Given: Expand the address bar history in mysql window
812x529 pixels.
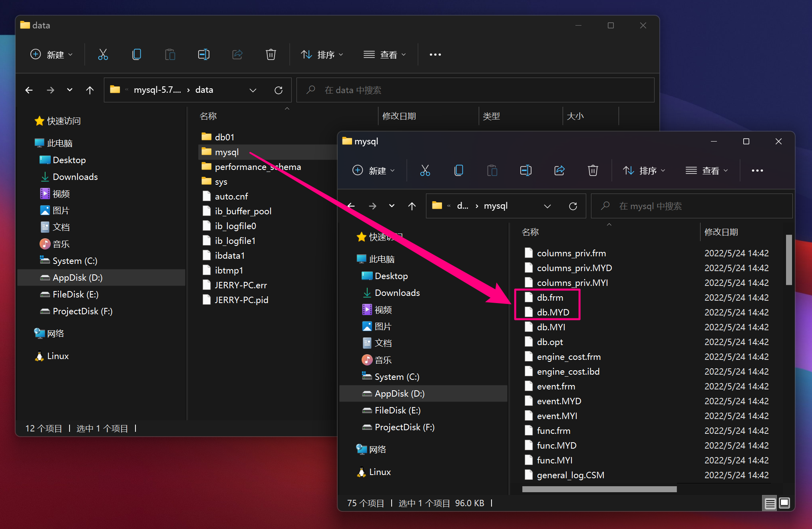Looking at the screenshot, I should pyautogui.click(x=547, y=206).
